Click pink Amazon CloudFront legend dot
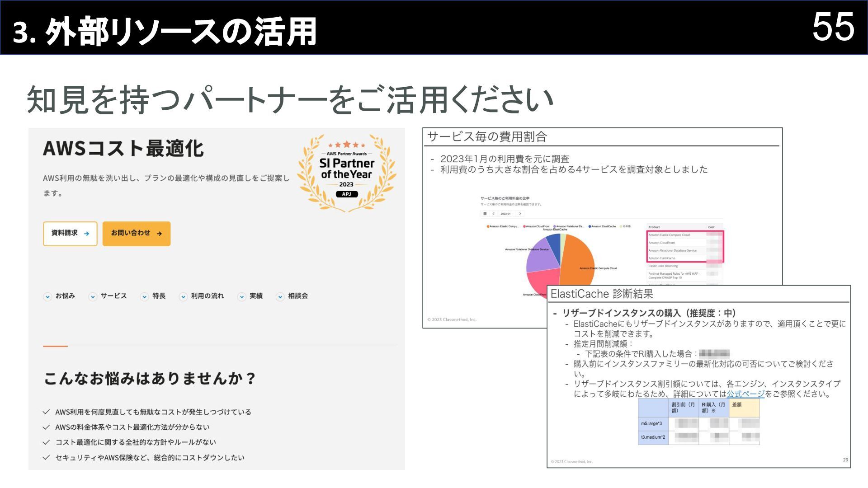This screenshot has width=868, height=488. (x=524, y=226)
